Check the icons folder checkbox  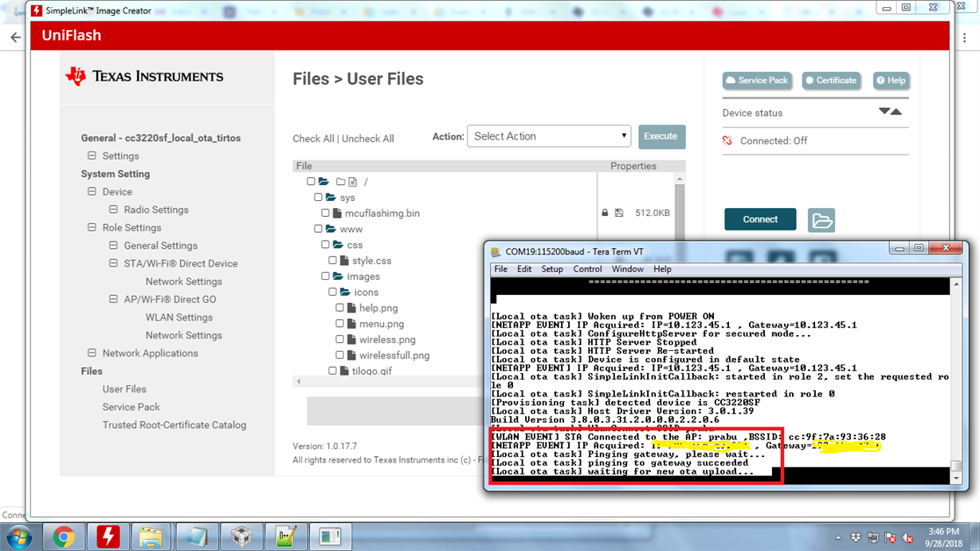(332, 292)
